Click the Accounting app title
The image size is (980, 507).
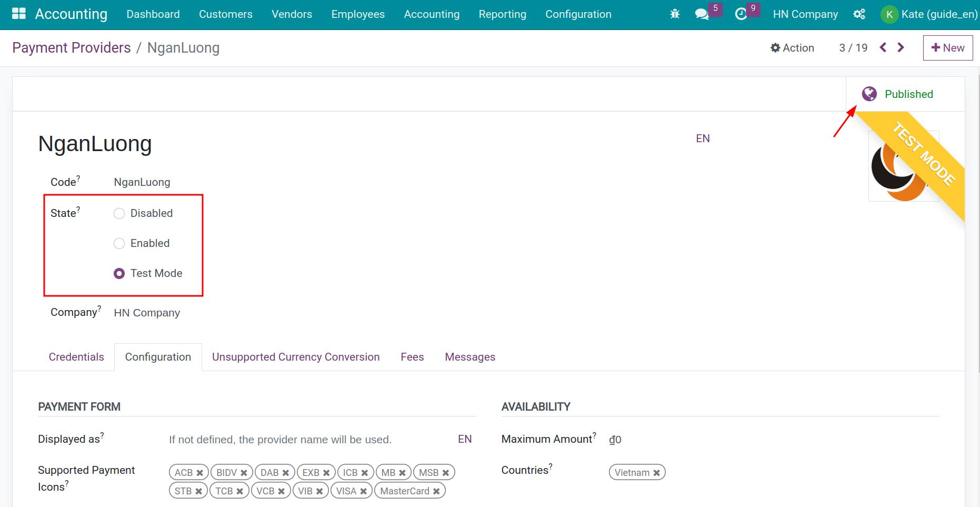(x=71, y=14)
